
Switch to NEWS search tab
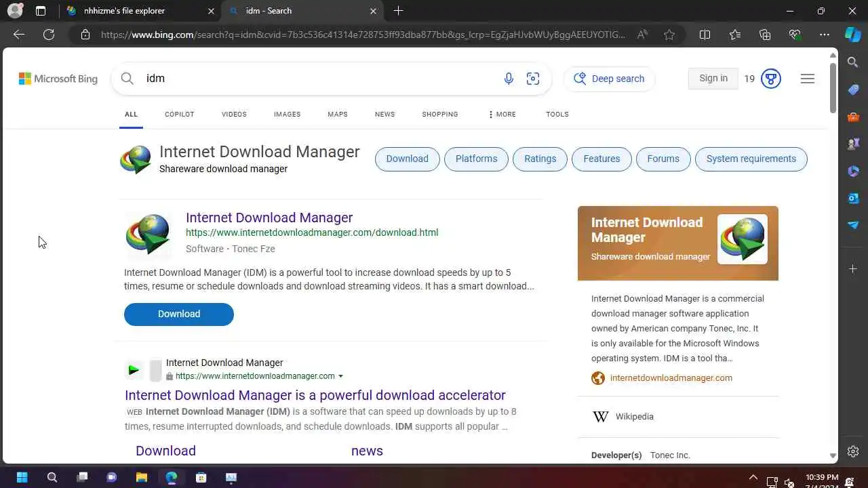pyautogui.click(x=384, y=115)
